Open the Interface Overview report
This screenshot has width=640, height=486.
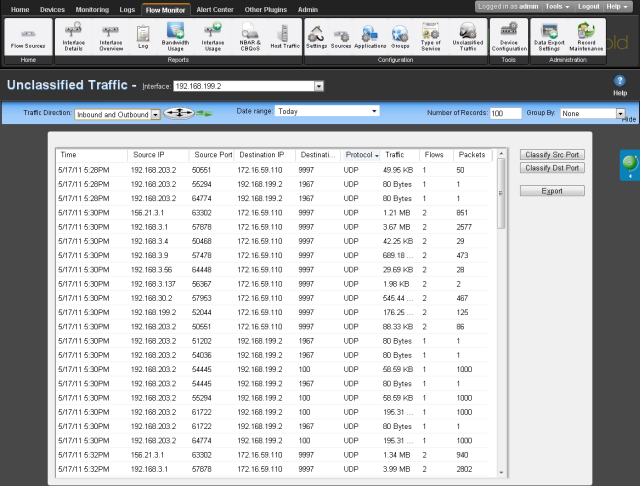tap(110, 38)
